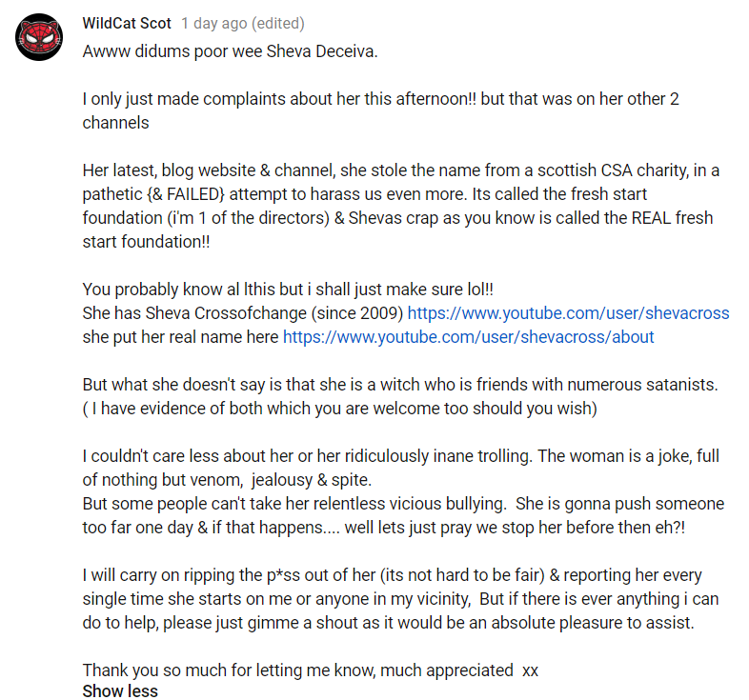Screen dimensions: 749x700
Task: Click 'she put her real name here'
Action: [x=180, y=337]
